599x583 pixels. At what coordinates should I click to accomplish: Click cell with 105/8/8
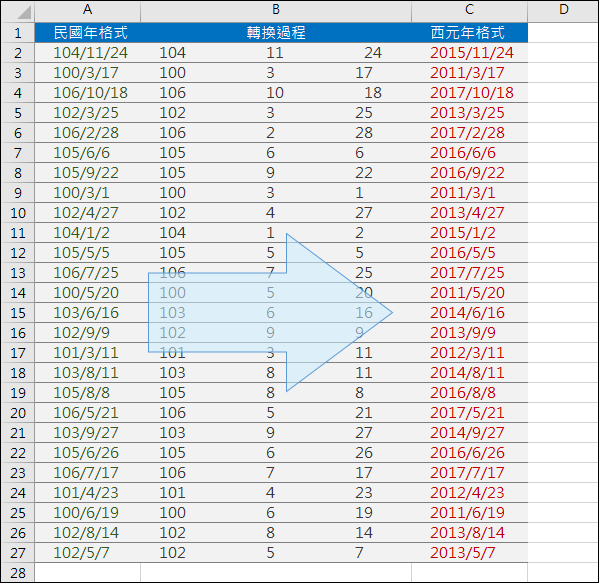pos(87,393)
